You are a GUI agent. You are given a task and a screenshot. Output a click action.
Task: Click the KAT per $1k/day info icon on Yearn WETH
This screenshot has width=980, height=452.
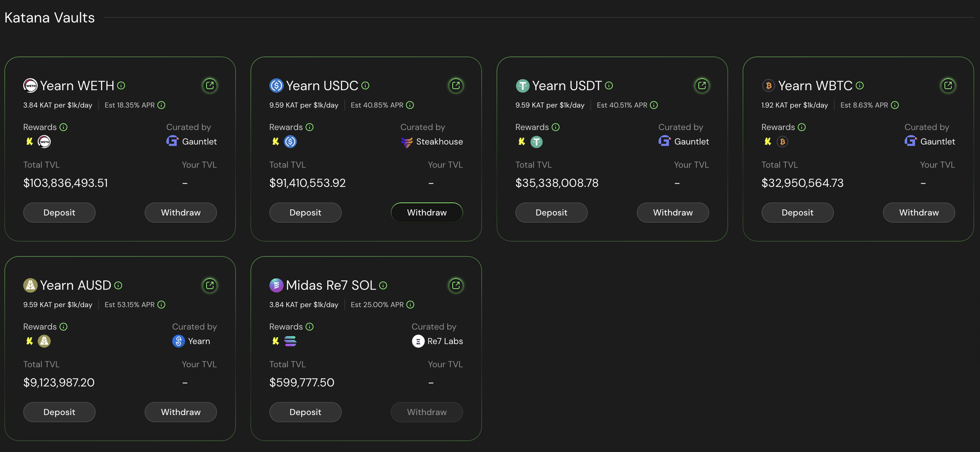click(161, 105)
